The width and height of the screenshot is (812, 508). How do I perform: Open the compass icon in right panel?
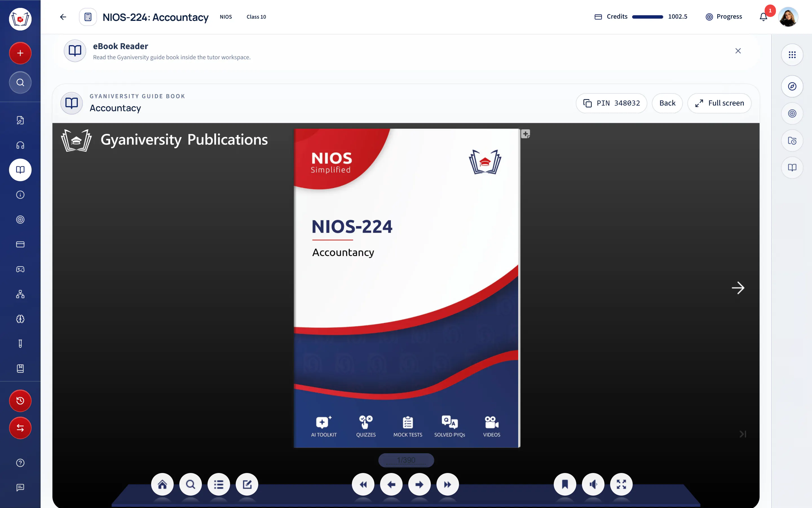[792, 86]
